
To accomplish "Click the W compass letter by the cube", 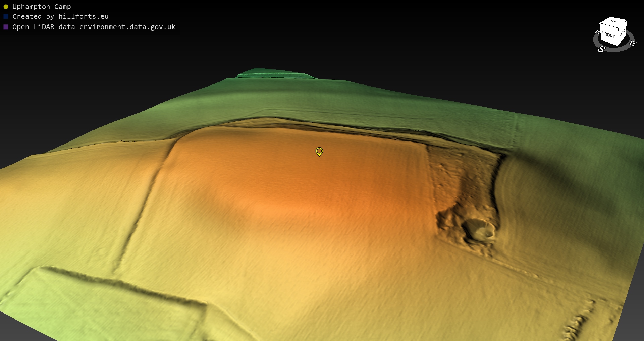I will [597, 32].
